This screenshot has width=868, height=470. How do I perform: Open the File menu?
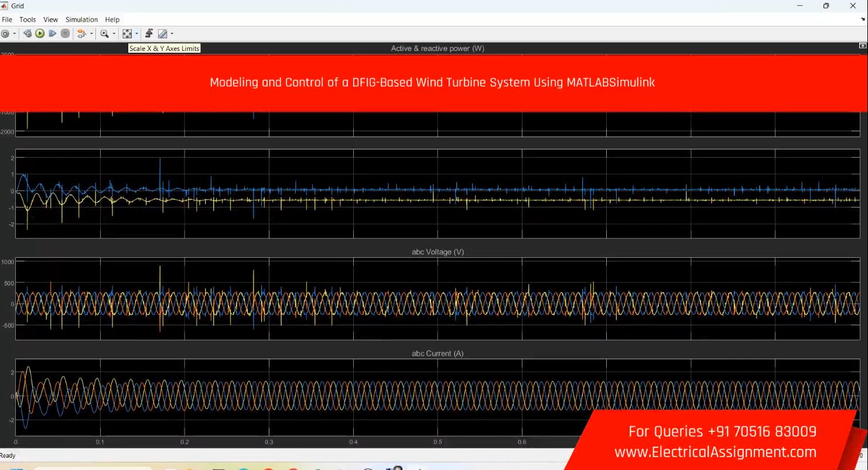(7, 20)
